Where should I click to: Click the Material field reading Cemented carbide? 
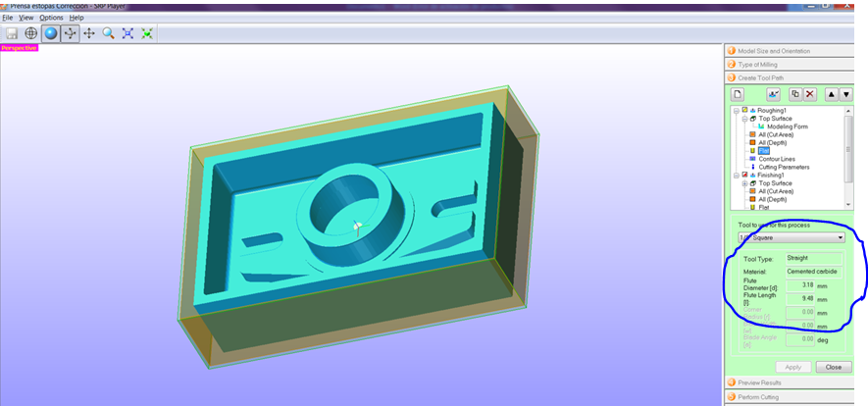(814, 272)
